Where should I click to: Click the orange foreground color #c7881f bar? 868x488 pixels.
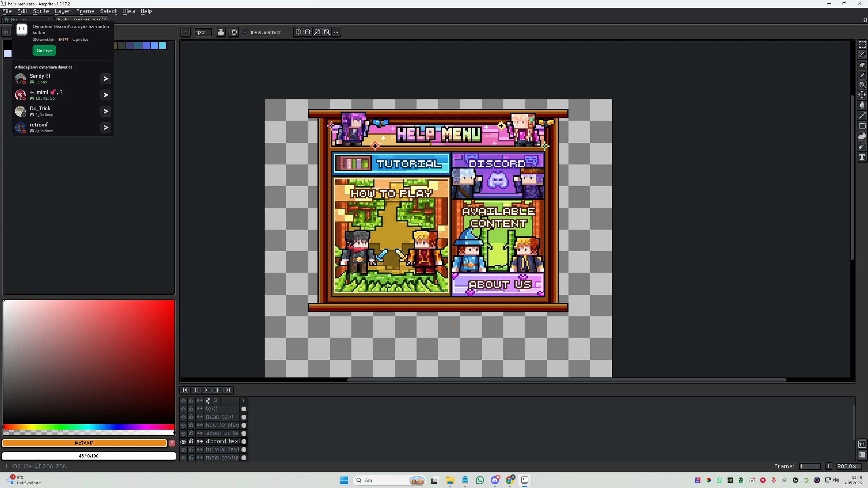(84, 443)
